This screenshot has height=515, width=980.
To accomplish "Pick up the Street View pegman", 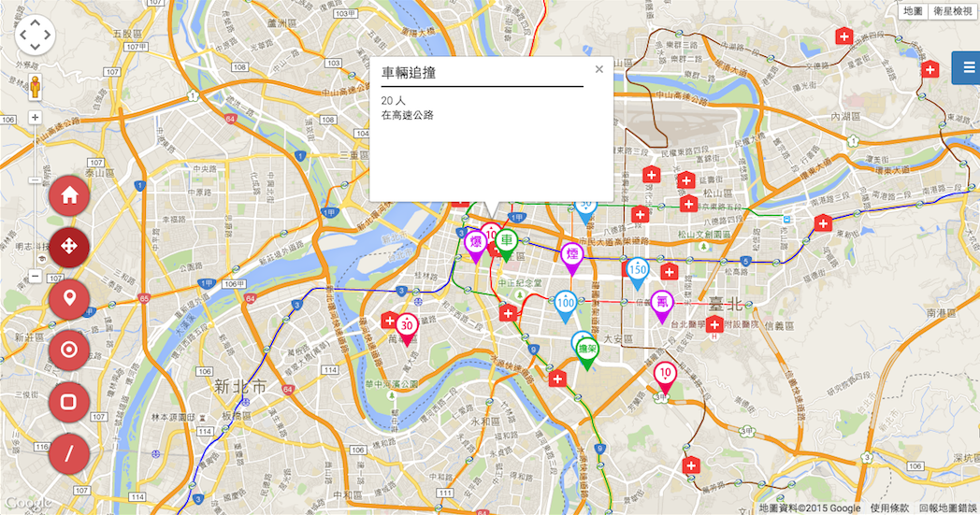I will pos(35,87).
